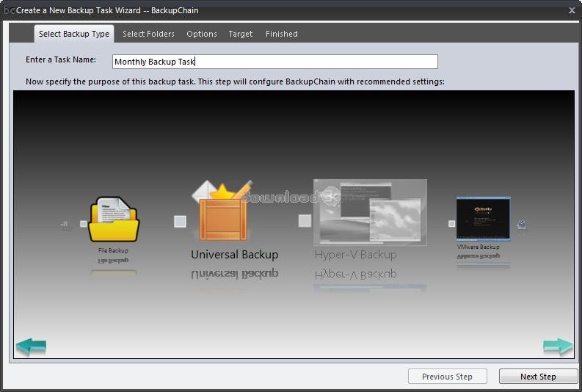The image size is (582, 392).
Task: Click the right teal carousel arrow
Action: click(x=558, y=346)
